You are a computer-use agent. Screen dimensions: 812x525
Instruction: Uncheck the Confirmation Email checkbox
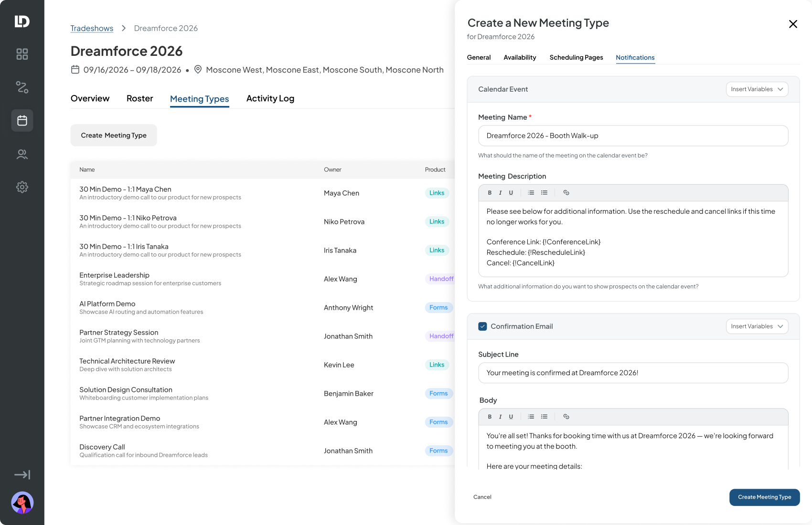482,326
